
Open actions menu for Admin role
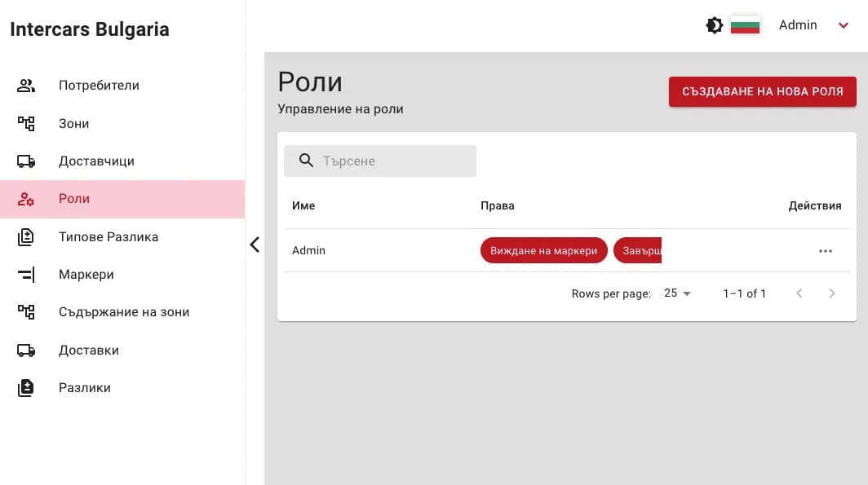pyautogui.click(x=826, y=251)
